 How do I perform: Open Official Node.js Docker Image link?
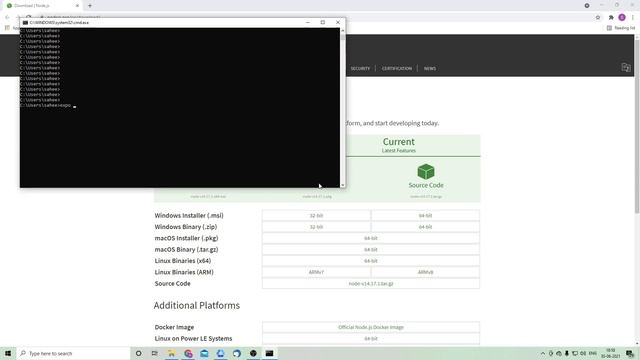pos(371,327)
